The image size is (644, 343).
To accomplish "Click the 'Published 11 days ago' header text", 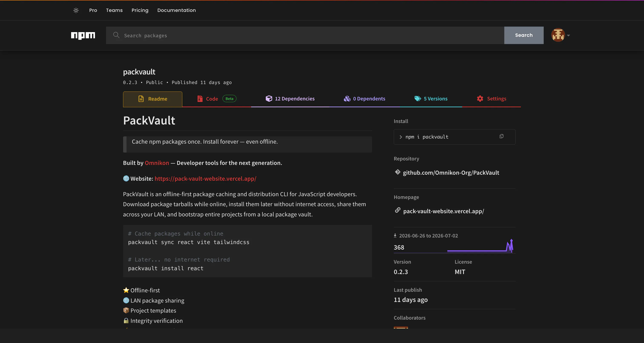I will (201, 82).
